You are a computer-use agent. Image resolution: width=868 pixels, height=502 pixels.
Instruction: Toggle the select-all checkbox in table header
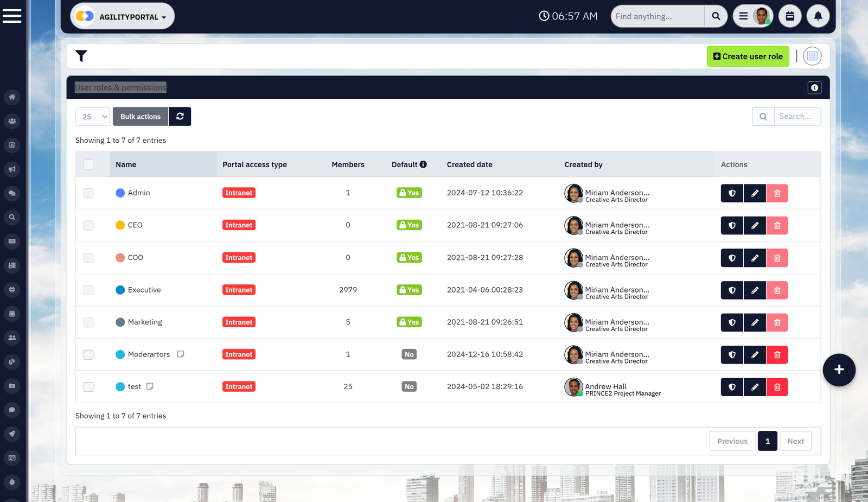[88, 164]
